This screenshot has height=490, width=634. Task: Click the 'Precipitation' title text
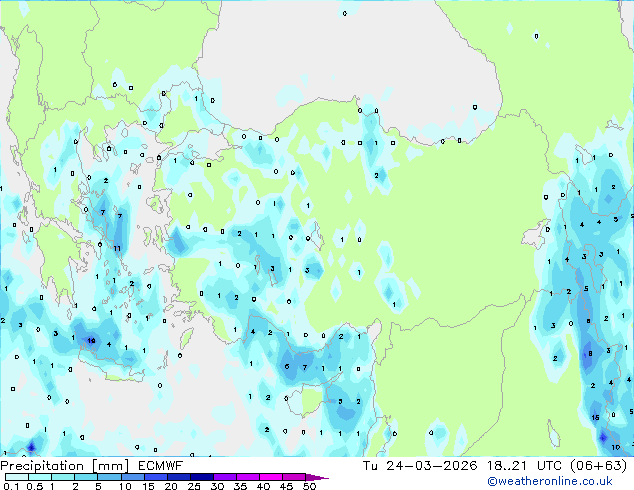42,466
